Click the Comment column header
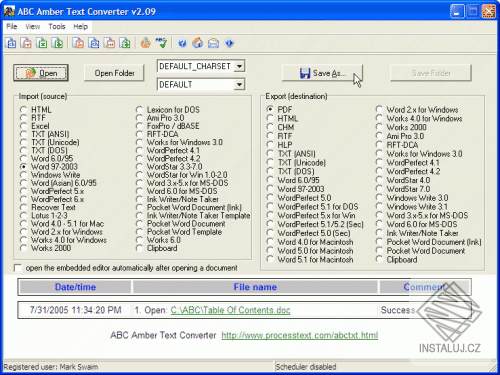 [425, 287]
